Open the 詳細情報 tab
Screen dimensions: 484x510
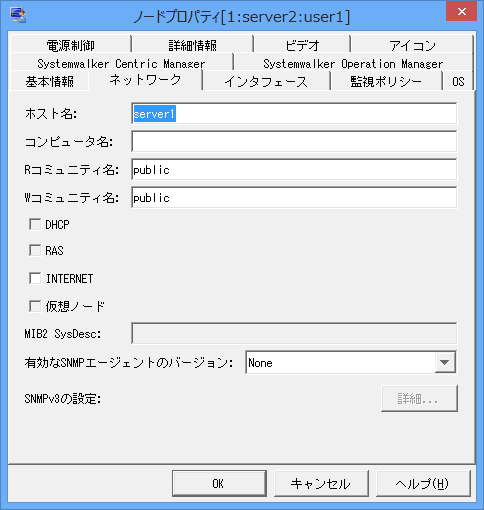coord(192,45)
